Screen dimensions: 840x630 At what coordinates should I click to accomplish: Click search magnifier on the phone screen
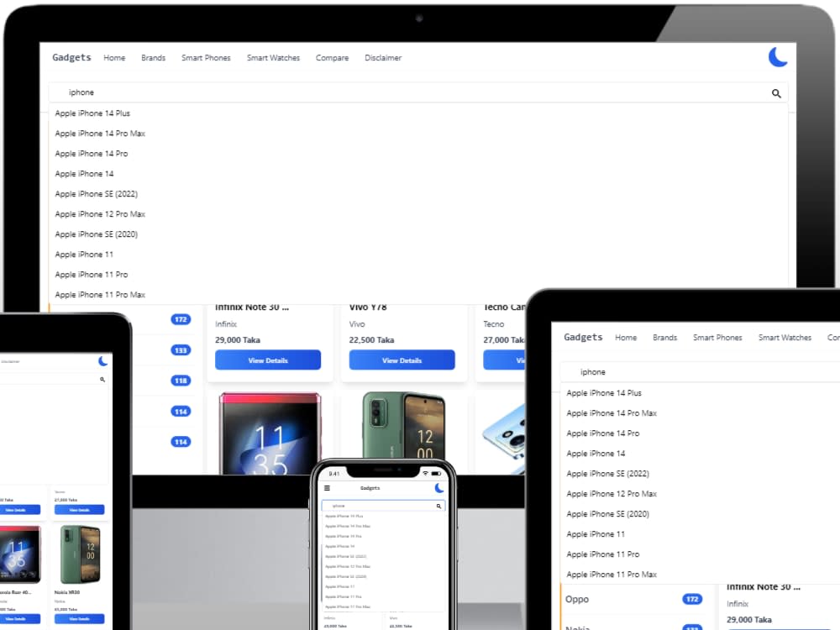click(x=438, y=506)
